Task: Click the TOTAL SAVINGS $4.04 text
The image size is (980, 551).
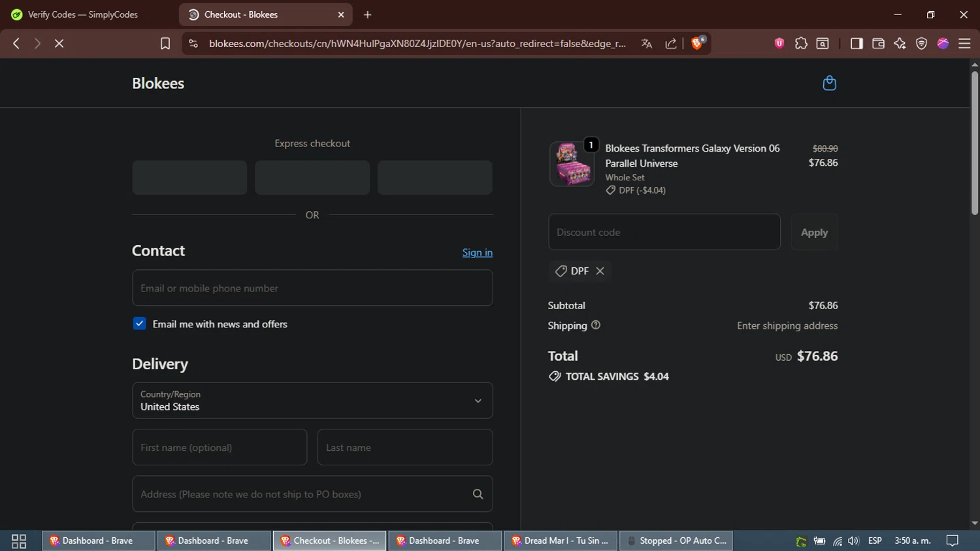Action: (x=617, y=376)
